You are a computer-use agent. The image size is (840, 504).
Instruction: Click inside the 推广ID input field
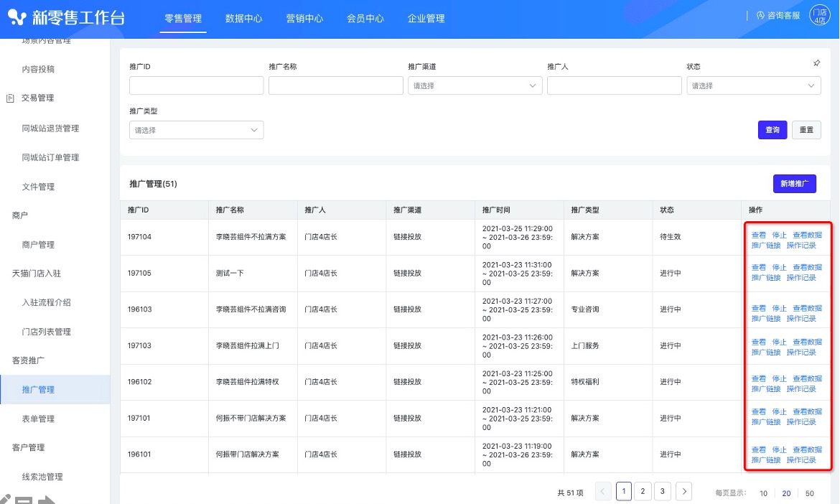pos(195,85)
